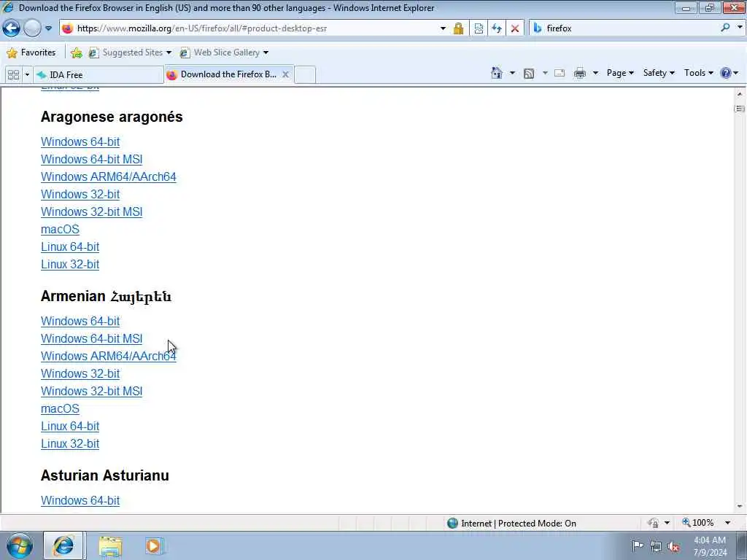Click Aragonese Linux 32-bit link
Screen dimensions: 747x560
coord(70,264)
